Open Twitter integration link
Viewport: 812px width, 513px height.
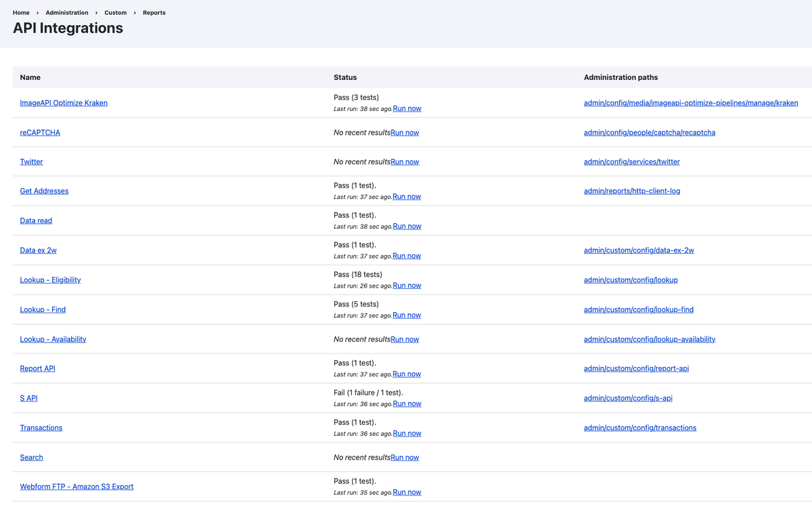click(x=31, y=162)
